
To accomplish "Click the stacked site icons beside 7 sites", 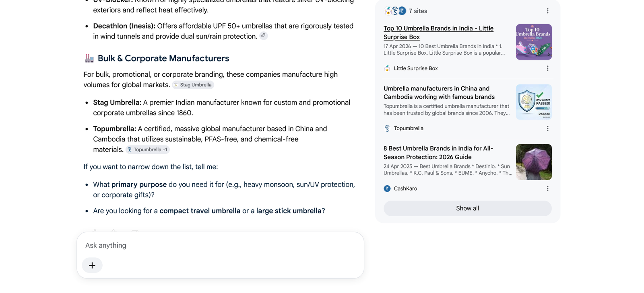I will point(395,11).
